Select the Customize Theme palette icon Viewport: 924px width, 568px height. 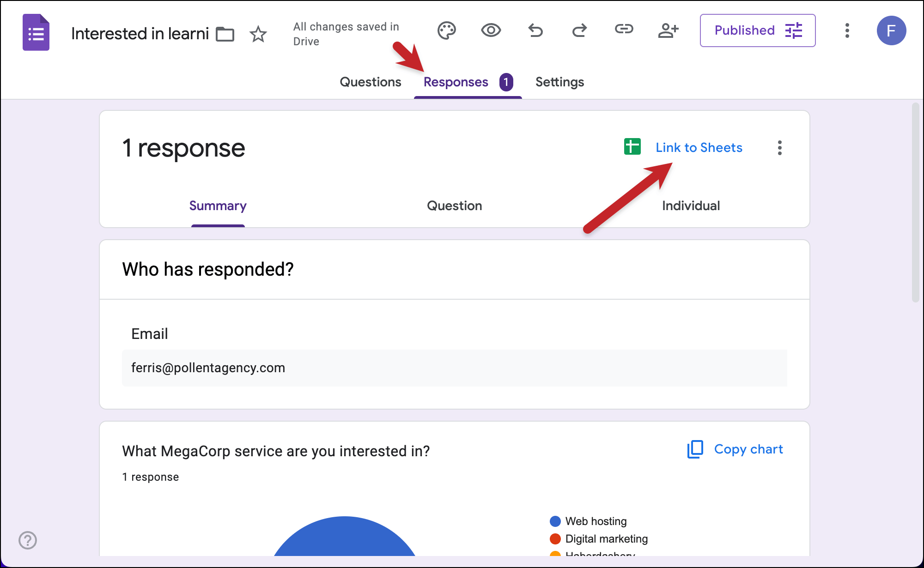pyautogui.click(x=446, y=30)
